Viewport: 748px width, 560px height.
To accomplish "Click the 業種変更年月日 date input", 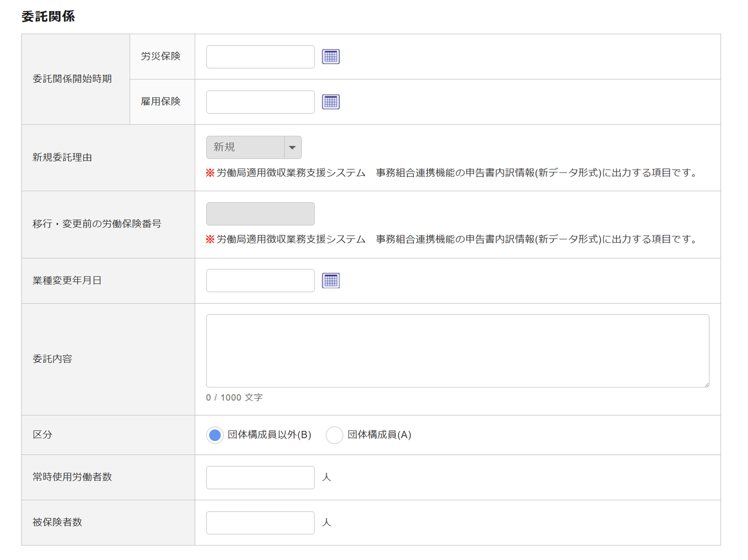I will tap(260, 281).
